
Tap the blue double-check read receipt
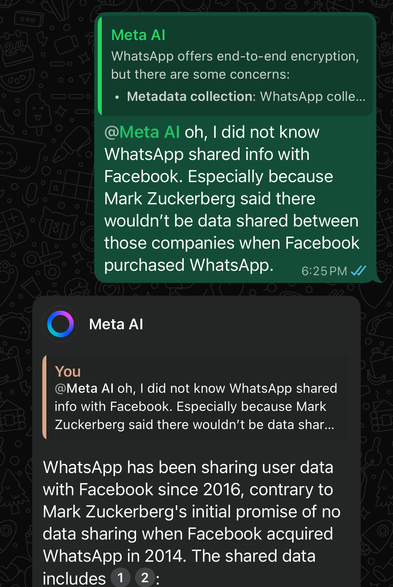[358, 270]
